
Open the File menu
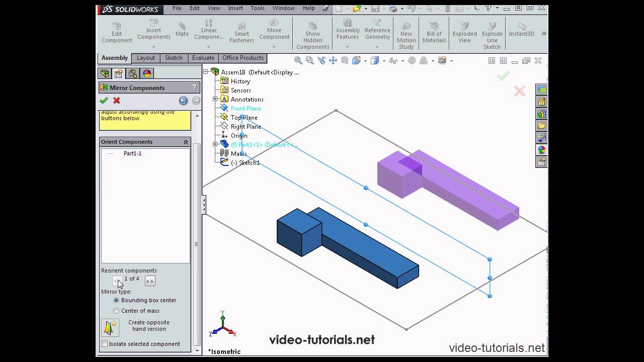click(x=177, y=8)
